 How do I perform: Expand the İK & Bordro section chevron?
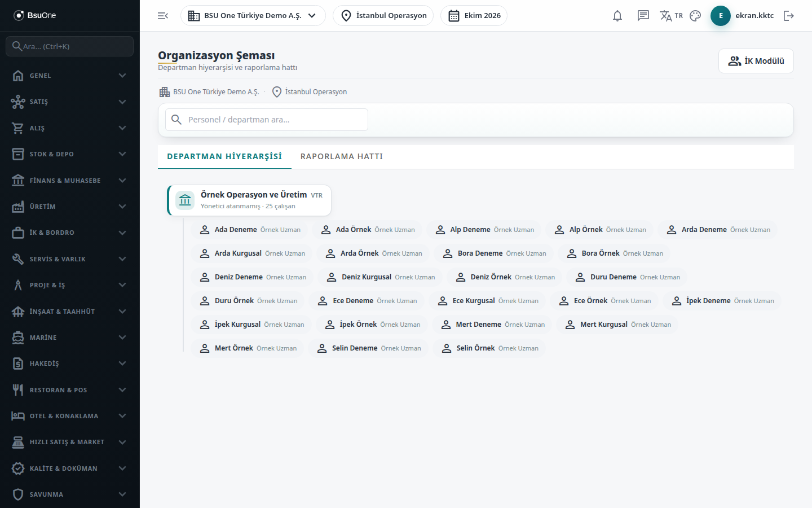coord(122,233)
